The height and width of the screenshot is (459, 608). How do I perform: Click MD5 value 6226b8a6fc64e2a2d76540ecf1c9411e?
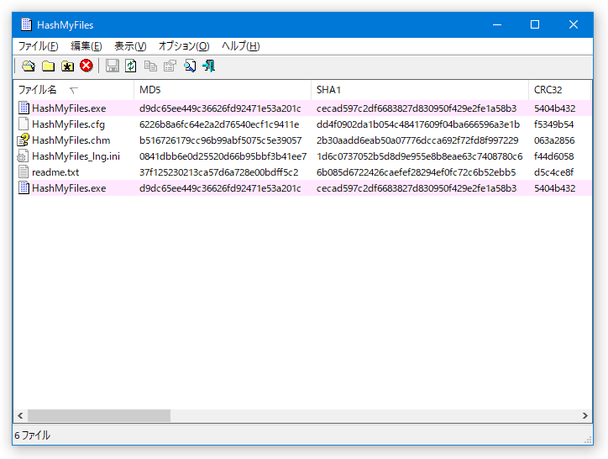click(x=219, y=124)
